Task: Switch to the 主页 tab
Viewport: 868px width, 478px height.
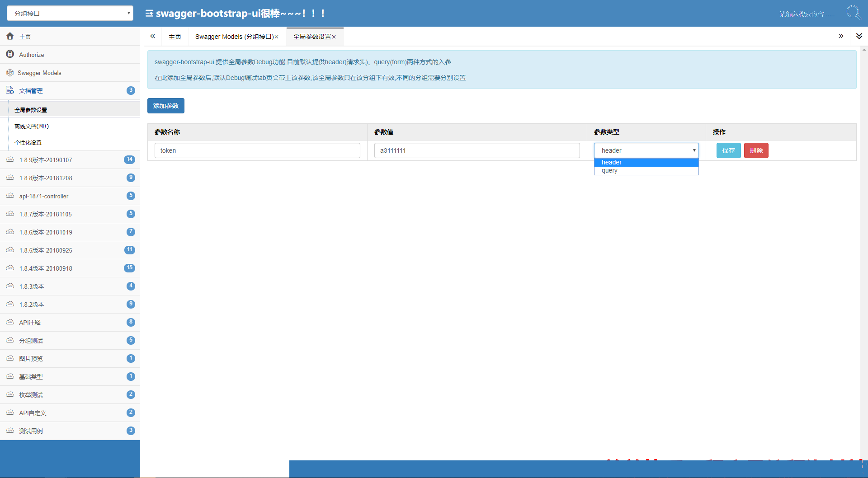Action: coord(175,37)
